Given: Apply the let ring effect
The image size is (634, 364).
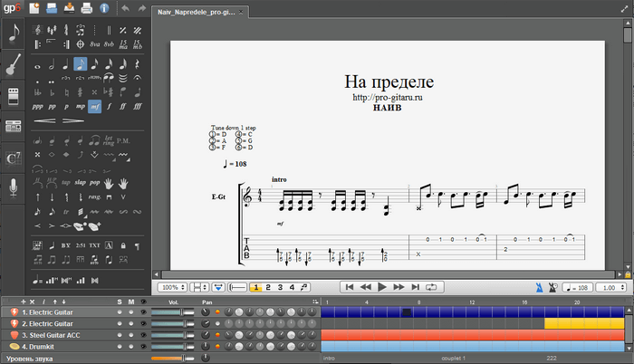Looking at the screenshot, I should click(109, 139).
